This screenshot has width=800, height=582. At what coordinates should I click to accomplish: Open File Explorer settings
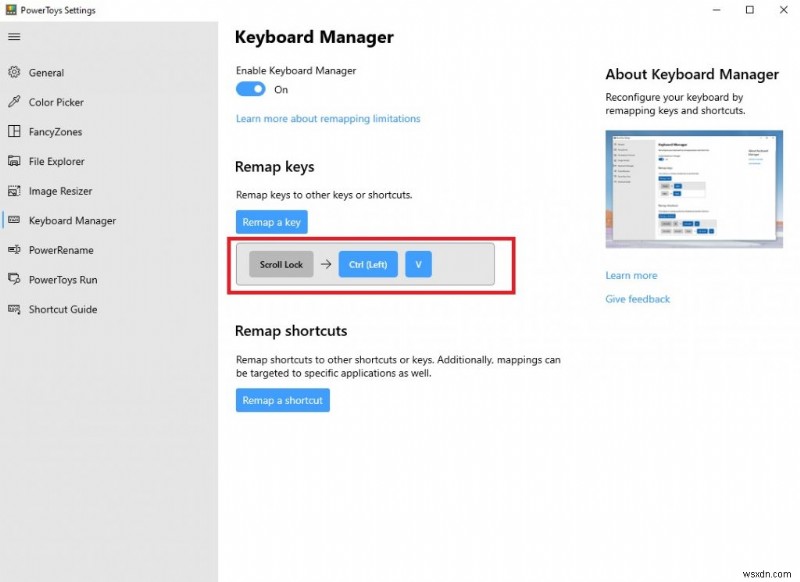(x=58, y=161)
